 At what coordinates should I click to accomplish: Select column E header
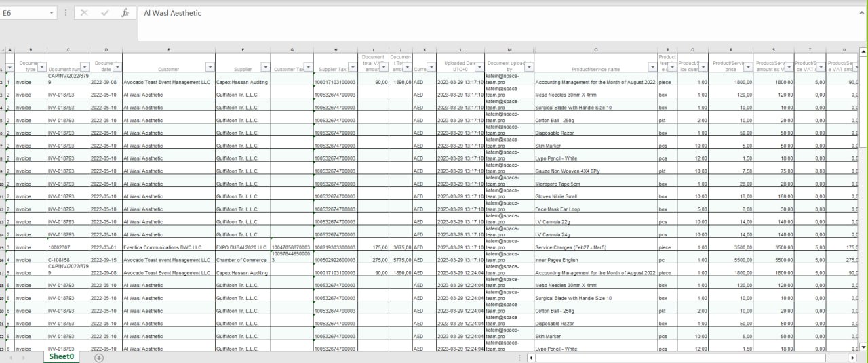click(x=168, y=50)
